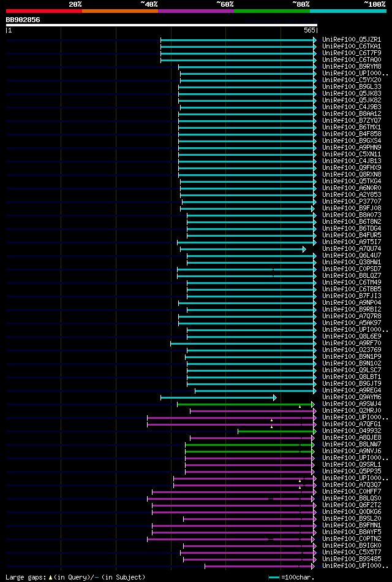Select label UniRef100_C6TM49
392x582 pixels.
[x=352, y=283]
